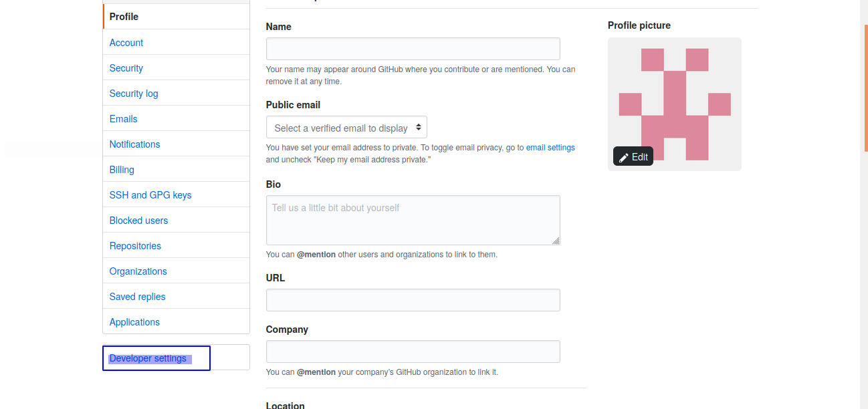Select the Profile sidebar item
Image resolution: width=868 pixels, height=409 pixels.
pos(124,17)
